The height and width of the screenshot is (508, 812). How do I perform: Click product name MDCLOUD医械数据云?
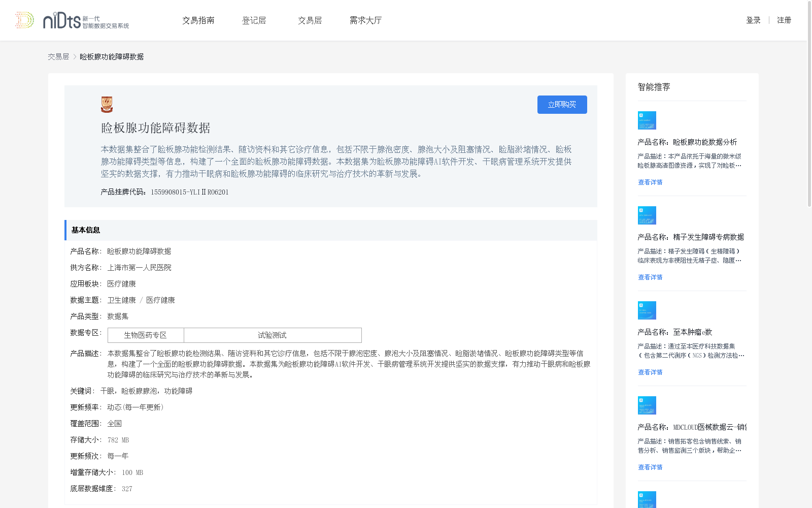(x=710, y=427)
